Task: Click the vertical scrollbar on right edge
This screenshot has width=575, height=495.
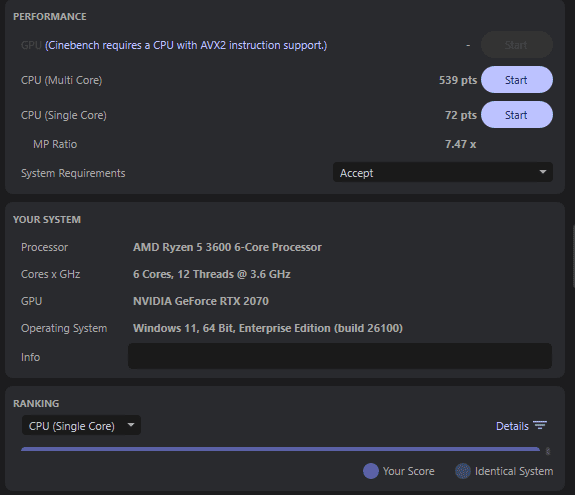Action: 573,257
